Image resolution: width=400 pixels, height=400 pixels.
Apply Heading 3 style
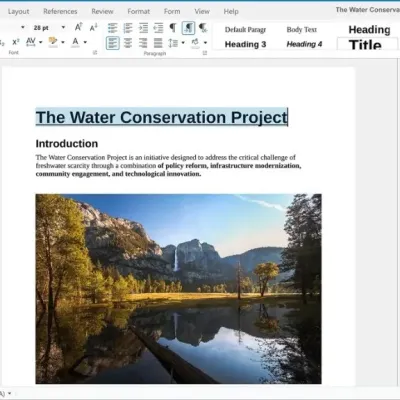click(x=245, y=44)
